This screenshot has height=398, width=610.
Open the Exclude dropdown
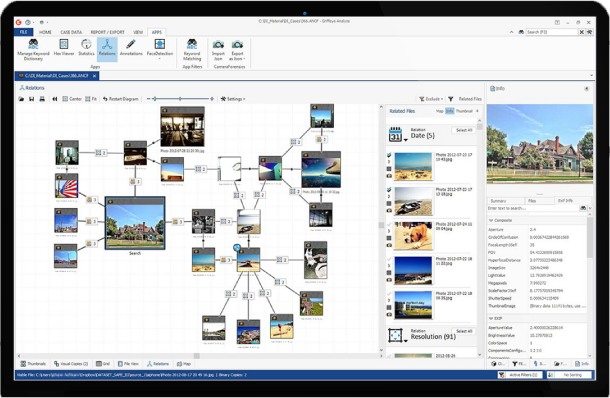click(431, 99)
